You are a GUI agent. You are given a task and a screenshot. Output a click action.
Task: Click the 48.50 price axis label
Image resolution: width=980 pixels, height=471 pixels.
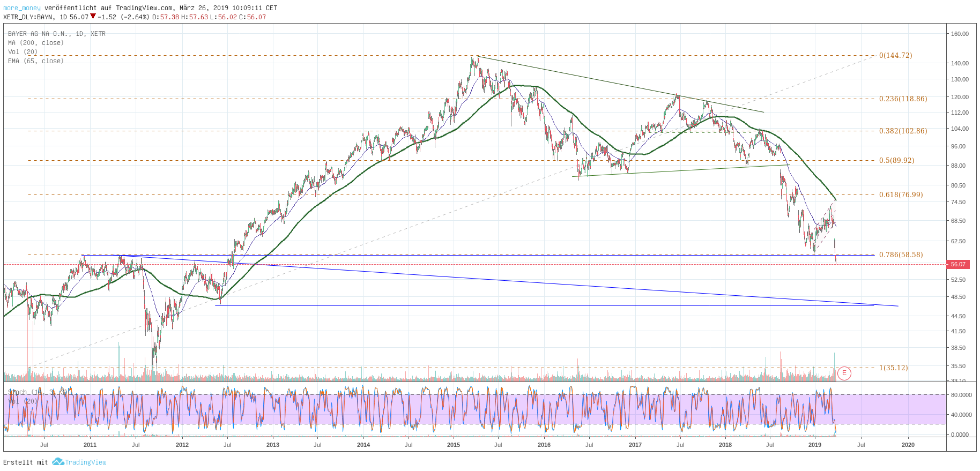coord(958,297)
